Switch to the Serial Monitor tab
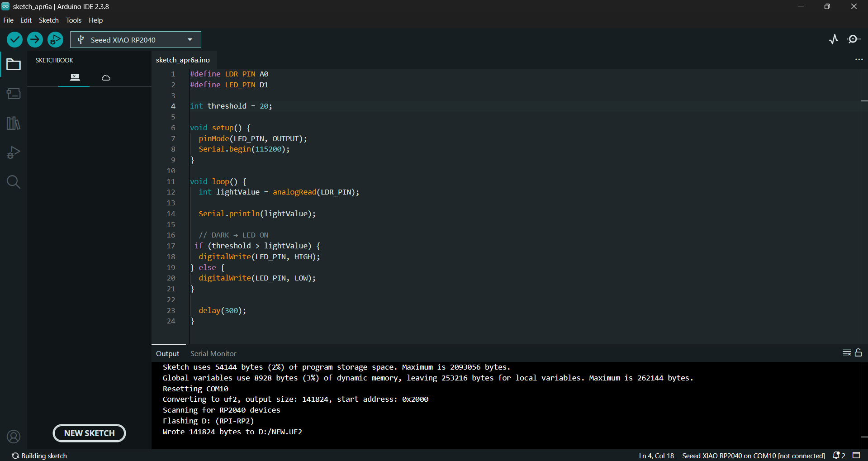Viewport: 868px width, 461px height. (x=213, y=354)
